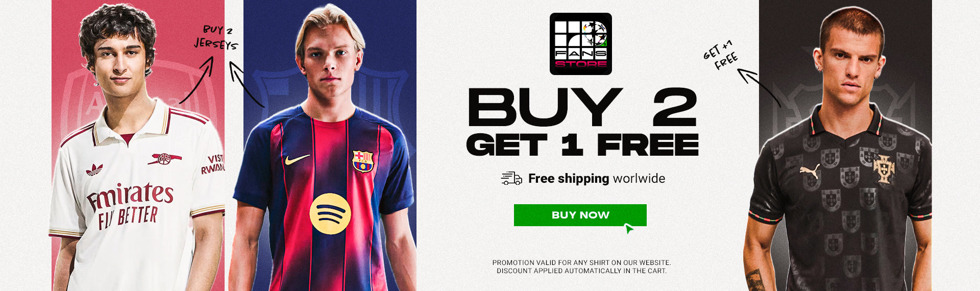This screenshot has height=291, width=980.
Task: Click the Free shipping worldwide text
Action: [596, 178]
